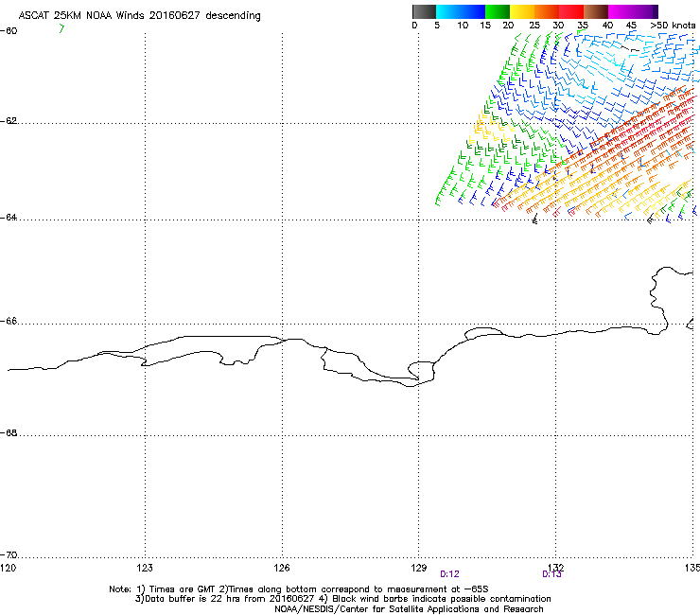Click the cyan 5-10 knots color segment
Viewport: 700px width, 615px height.
click(447, 11)
